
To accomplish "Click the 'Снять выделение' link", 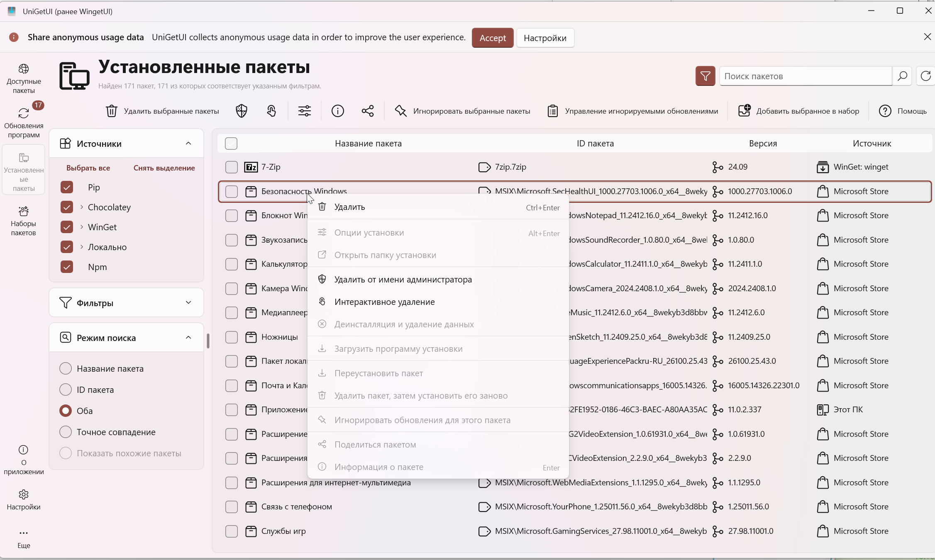I will tap(164, 168).
